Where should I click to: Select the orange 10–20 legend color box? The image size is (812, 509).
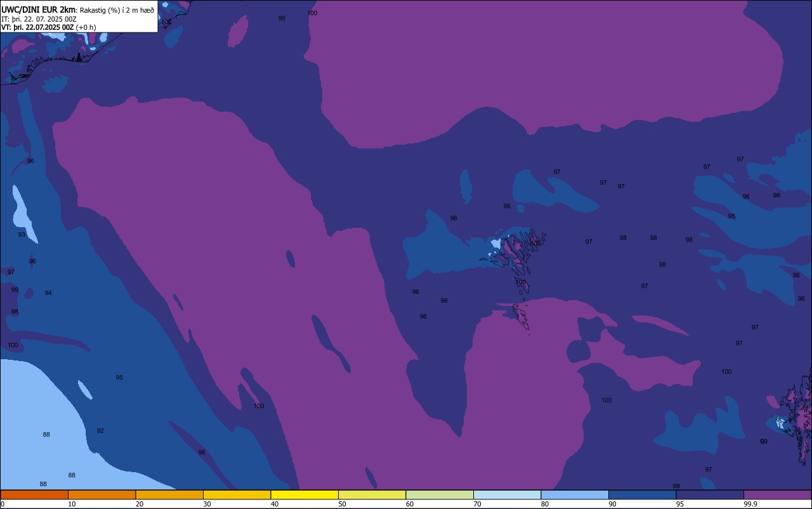click(101, 494)
